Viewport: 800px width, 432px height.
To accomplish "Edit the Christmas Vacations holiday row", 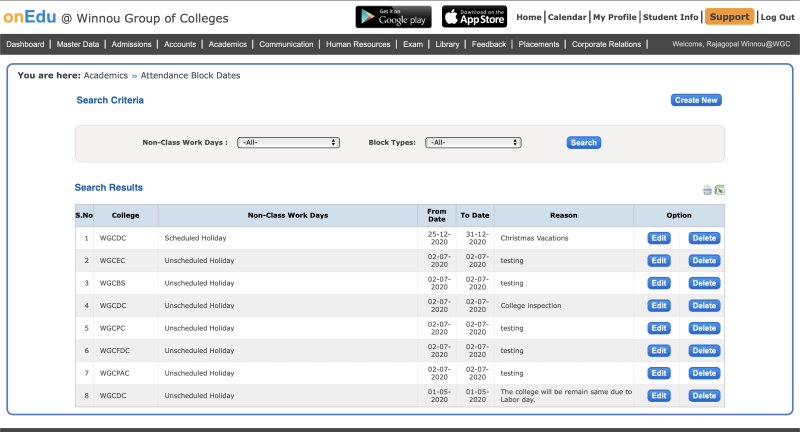I will [x=659, y=238].
